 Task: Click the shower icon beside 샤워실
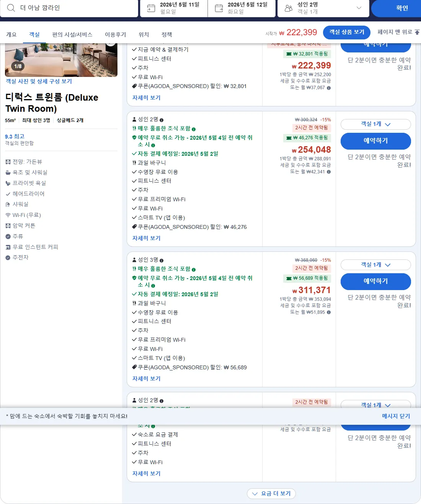coord(8,204)
